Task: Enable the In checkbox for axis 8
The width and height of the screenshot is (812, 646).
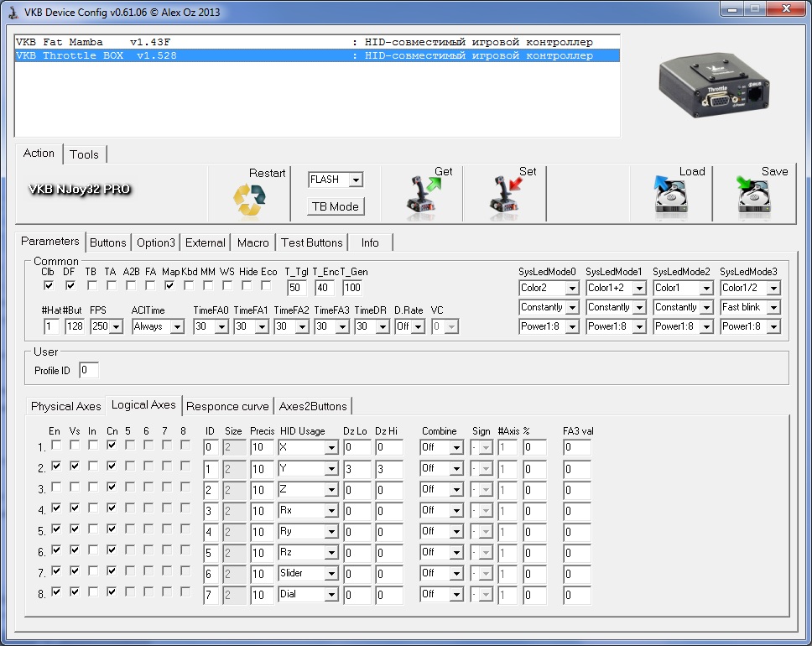Action: tap(93, 591)
